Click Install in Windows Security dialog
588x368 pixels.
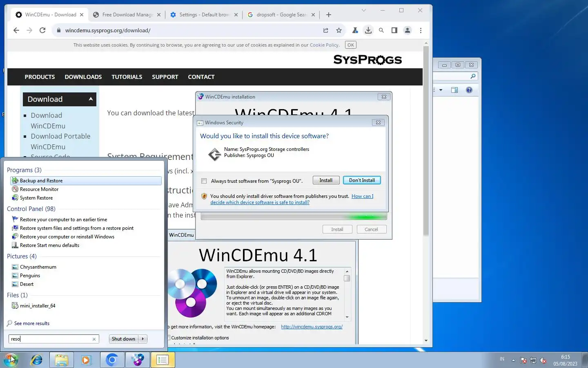[x=326, y=180]
